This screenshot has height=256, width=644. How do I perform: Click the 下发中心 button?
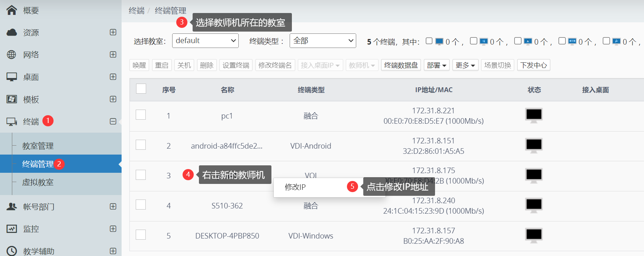click(533, 65)
